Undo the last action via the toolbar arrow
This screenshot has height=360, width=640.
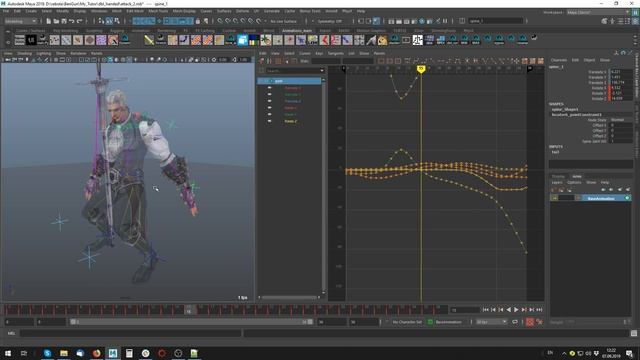[71, 21]
